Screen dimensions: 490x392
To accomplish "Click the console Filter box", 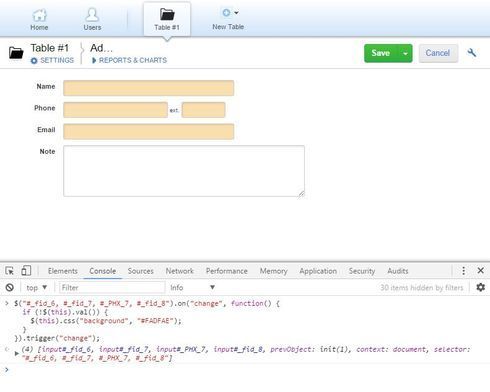I will click(112, 287).
